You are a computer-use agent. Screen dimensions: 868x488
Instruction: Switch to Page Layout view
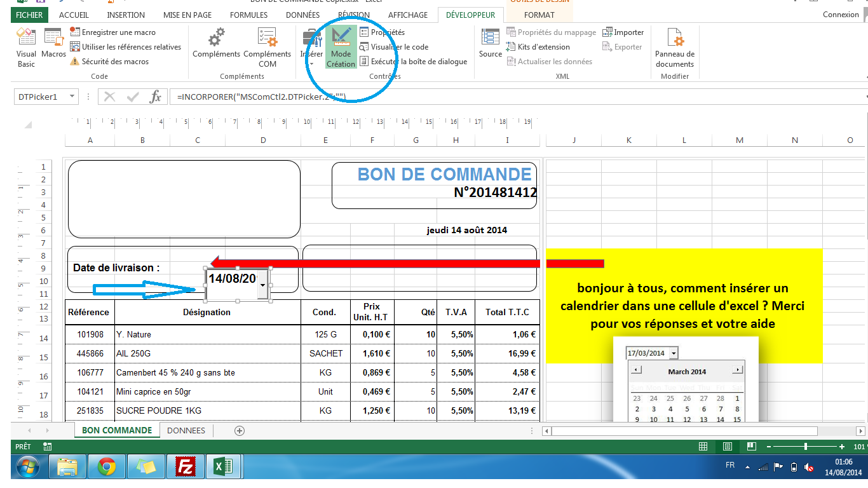tap(728, 447)
